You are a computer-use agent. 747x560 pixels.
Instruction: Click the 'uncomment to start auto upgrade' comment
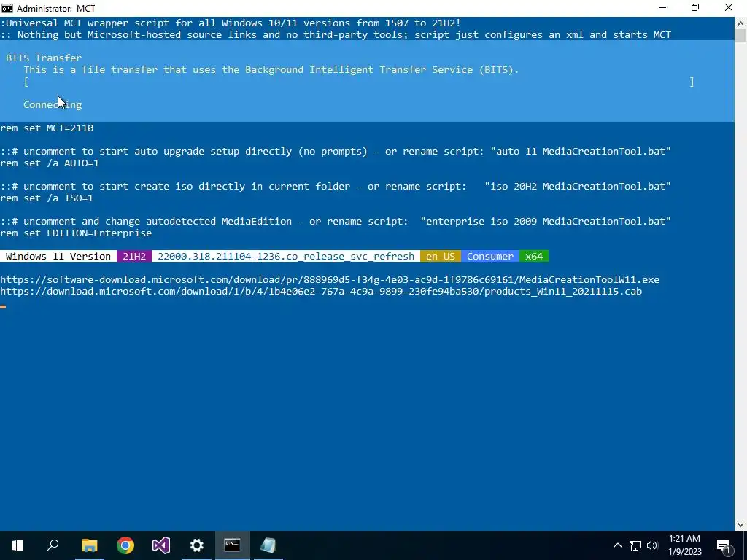336,152
